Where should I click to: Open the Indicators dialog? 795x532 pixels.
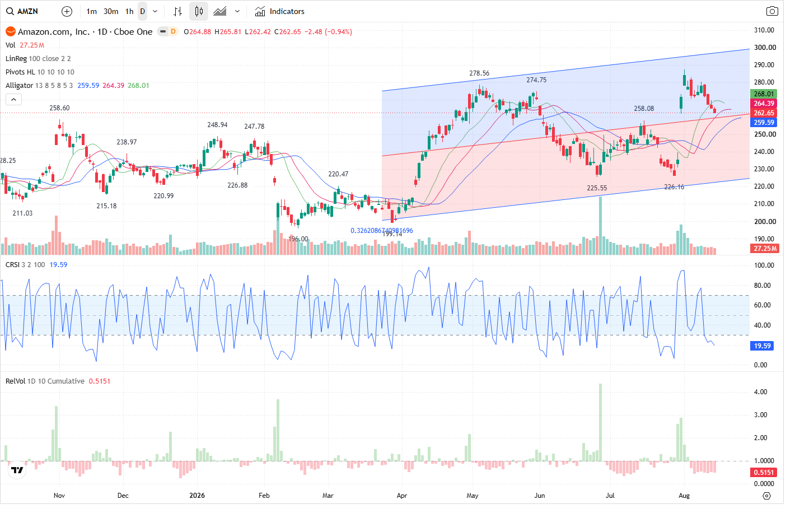pos(280,11)
